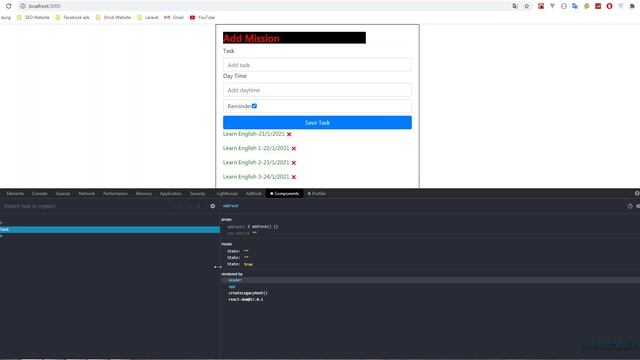Switch to the React Profiler tab
The height and width of the screenshot is (360, 640).
tap(317, 193)
